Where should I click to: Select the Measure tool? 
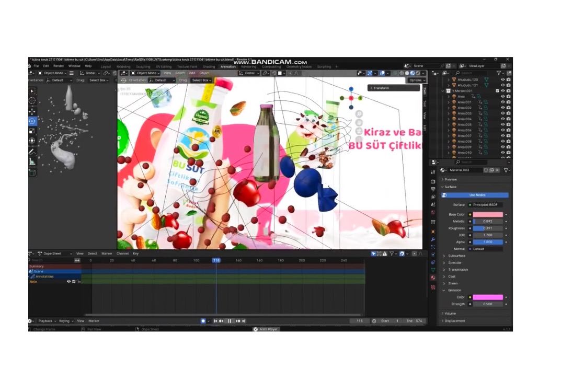(32, 162)
